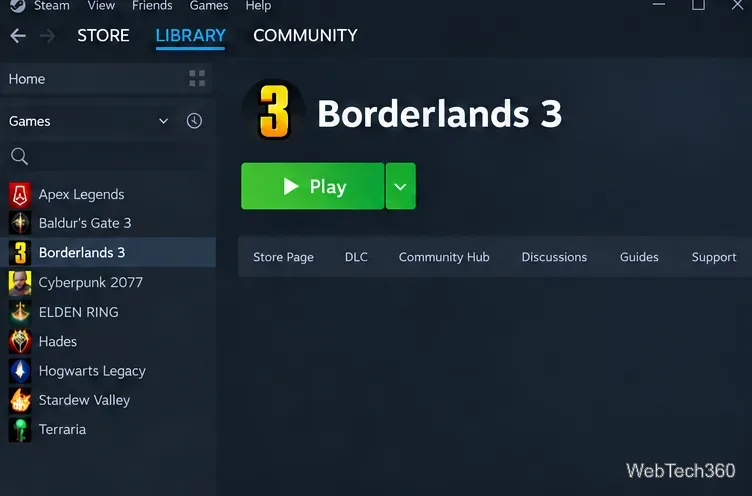Click the Borderlands 3 page title
The width and height of the screenshot is (752, 496).
point(439,114)
